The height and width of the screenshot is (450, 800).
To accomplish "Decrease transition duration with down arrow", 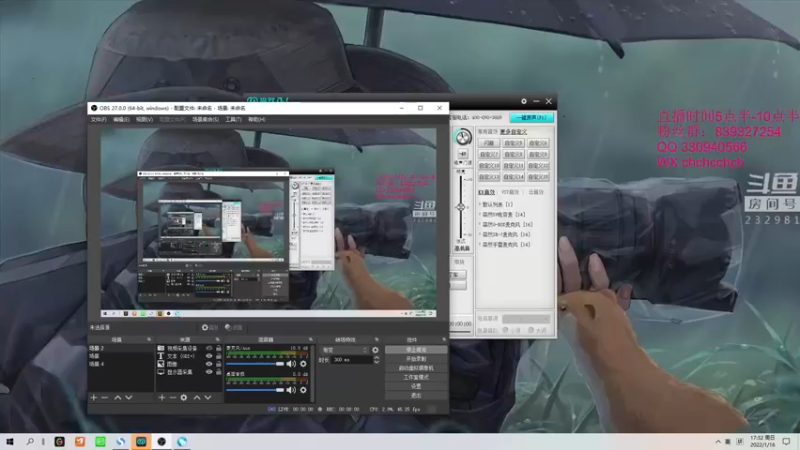I will (377, 362).
